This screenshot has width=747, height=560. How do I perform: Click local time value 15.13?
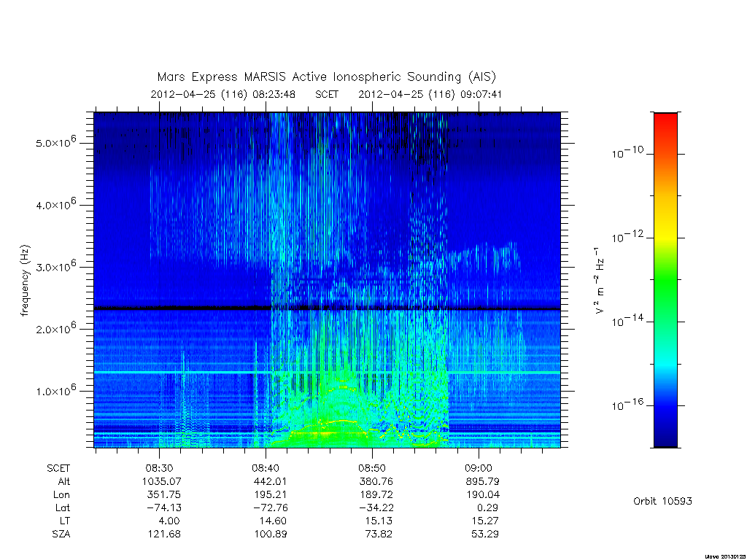379,521
